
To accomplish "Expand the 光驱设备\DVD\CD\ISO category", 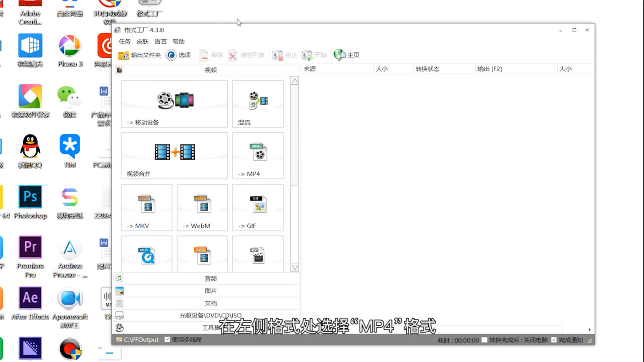I will click(206, 316).
